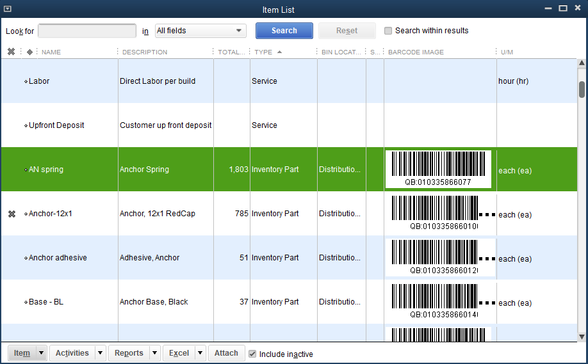This screenshot has height=364, width=588.
Task: Click the inactive X mark beside Anchor-12x1
Action: click(x=12, y=214)
